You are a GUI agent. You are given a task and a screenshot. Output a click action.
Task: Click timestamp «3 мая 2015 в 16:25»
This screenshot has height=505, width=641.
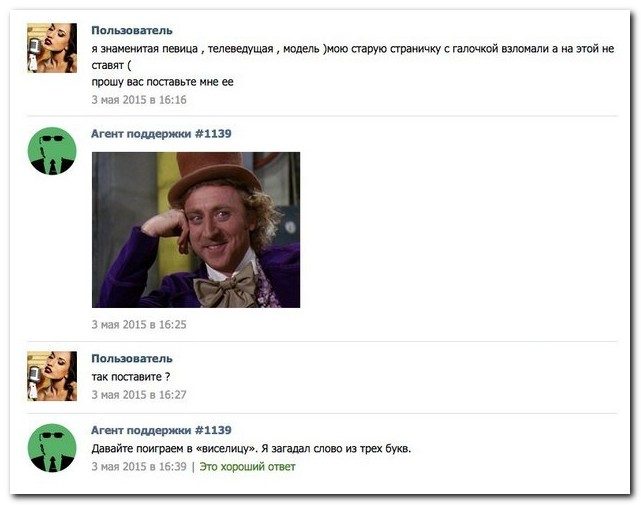click(139, 324)
